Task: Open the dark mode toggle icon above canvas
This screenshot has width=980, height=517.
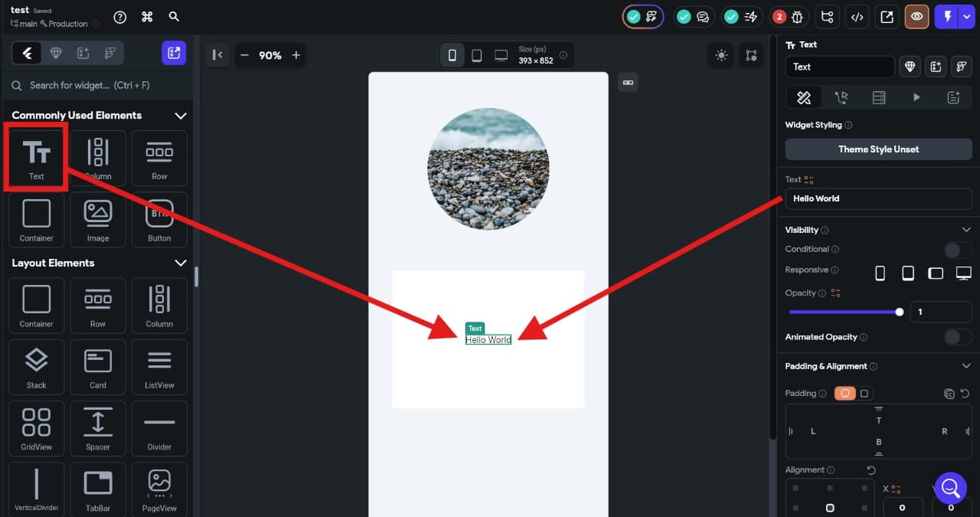Action: pyautogui.click(x=720, y=55)
